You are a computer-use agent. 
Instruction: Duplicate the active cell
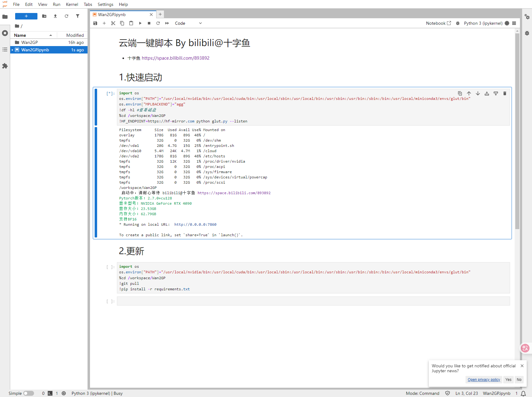click(x=460, y=93)
